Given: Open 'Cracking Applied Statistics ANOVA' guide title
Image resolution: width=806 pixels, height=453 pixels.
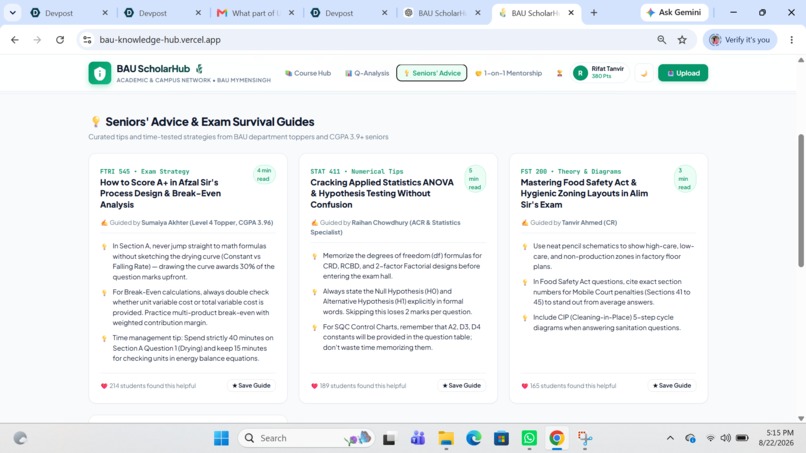Looking at the screenshot, I should 382,193.
